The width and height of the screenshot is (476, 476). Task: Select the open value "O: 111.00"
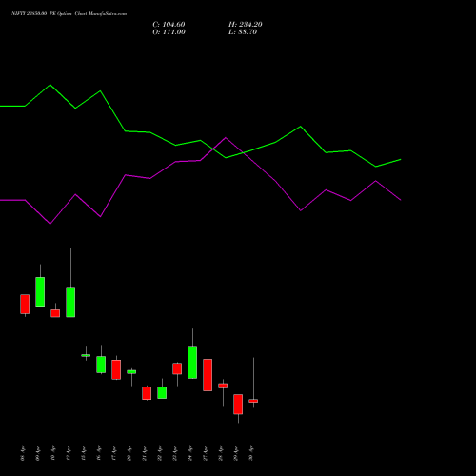[169, 32]
